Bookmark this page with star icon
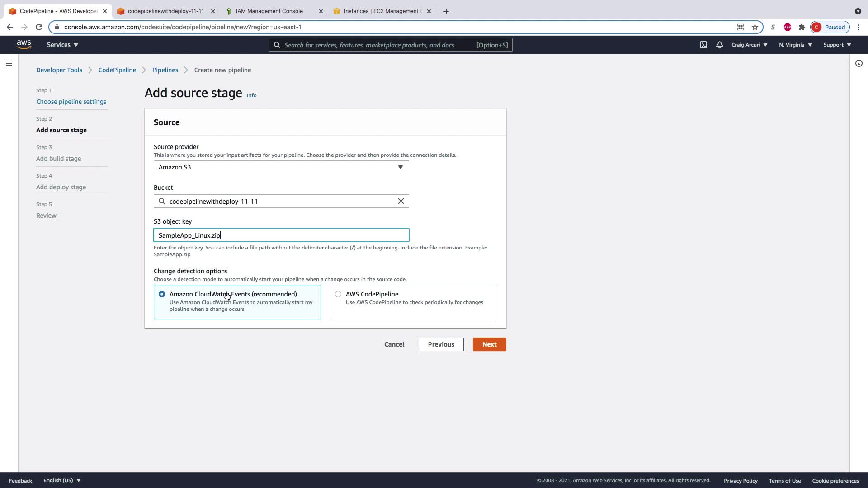 pyautogui.click(x=755, y=27)
